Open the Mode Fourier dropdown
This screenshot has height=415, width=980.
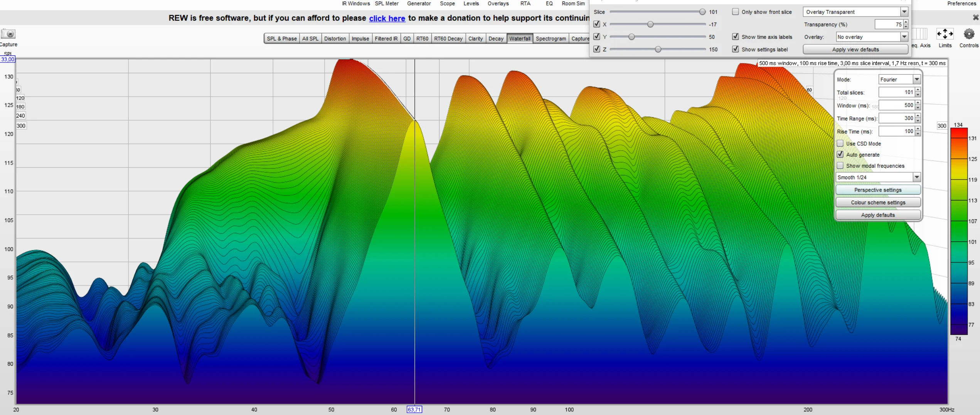pyautogui.click(x=900, y=79)
